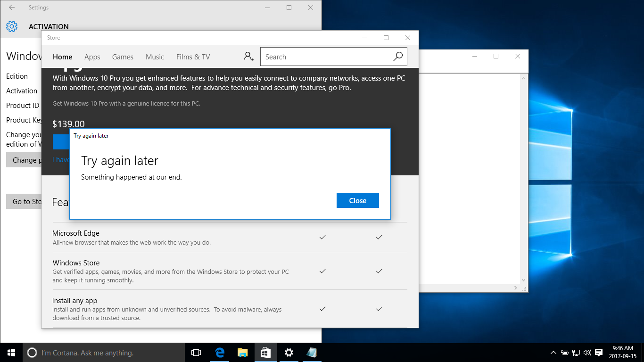Open the Windows Start menu
The height and width of the screenshot is (362, 644).
tap(11, 353)
